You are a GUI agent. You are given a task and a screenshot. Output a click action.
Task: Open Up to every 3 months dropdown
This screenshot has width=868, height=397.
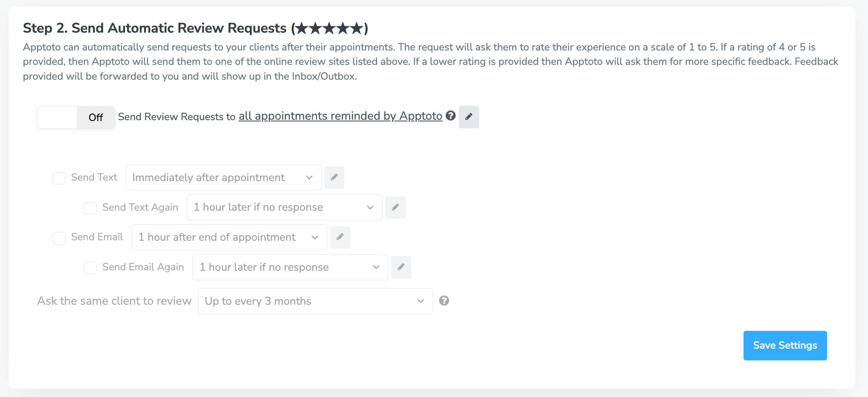point(316,301)
